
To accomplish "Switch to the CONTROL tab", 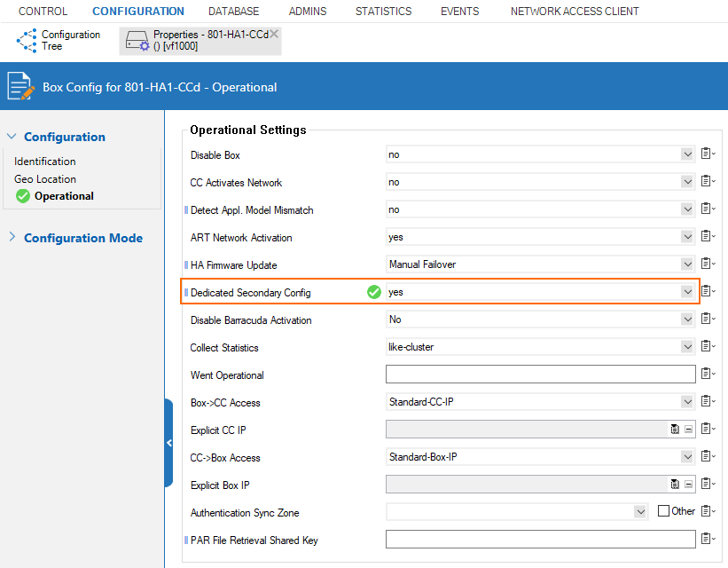I will pyautogui.click(x=43, y=12).
